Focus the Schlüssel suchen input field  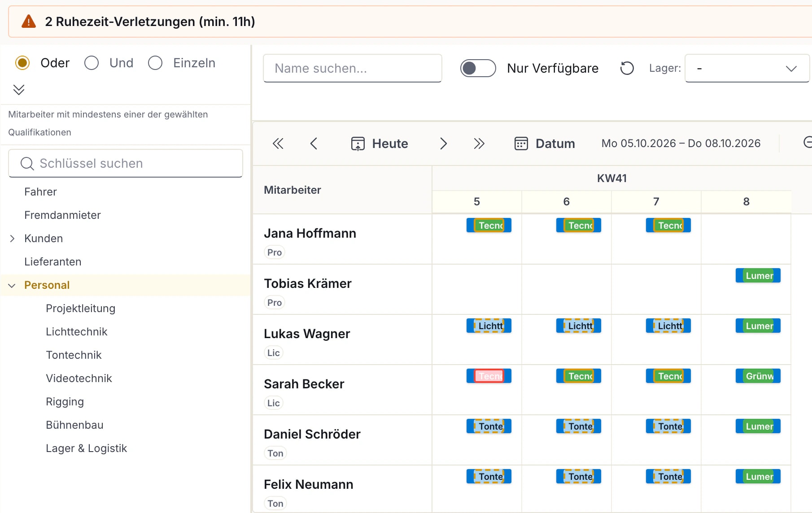[126, 163]
